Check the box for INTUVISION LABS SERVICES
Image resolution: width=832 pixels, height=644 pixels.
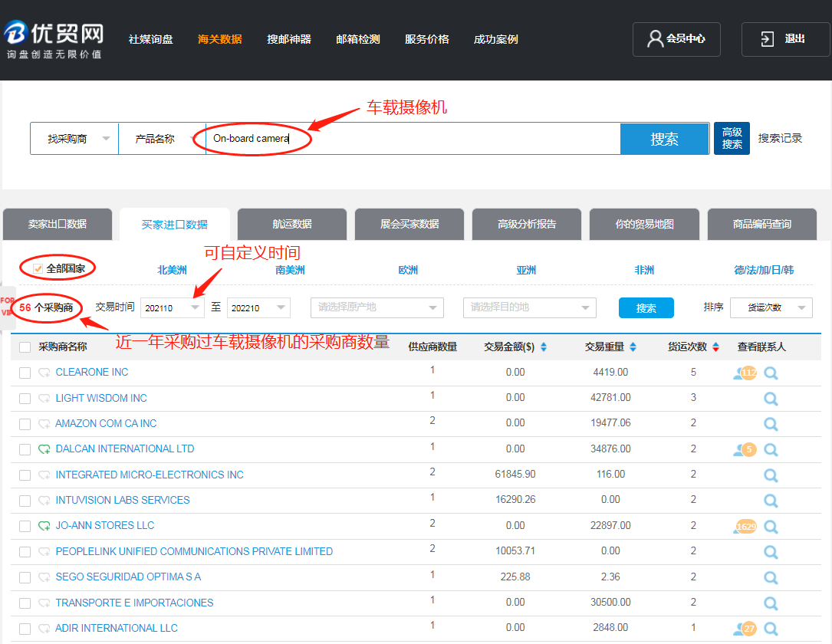(x=25, y=501)
